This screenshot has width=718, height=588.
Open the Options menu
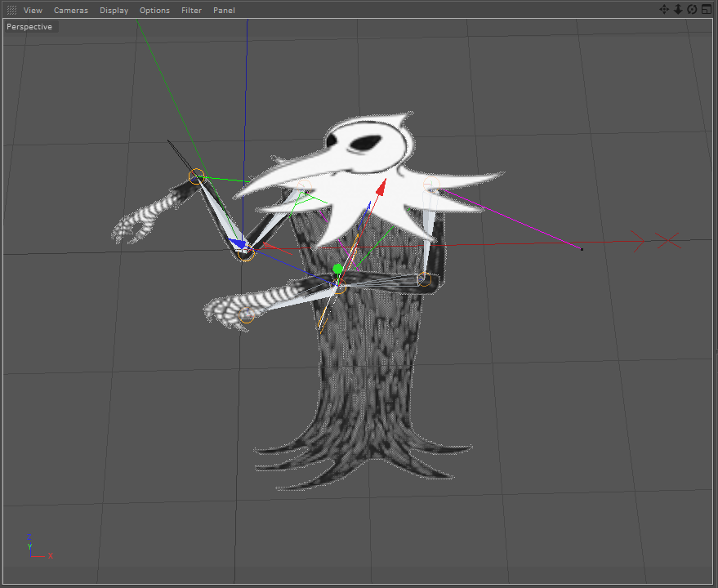pyautogui.click(x=154, y=10)
